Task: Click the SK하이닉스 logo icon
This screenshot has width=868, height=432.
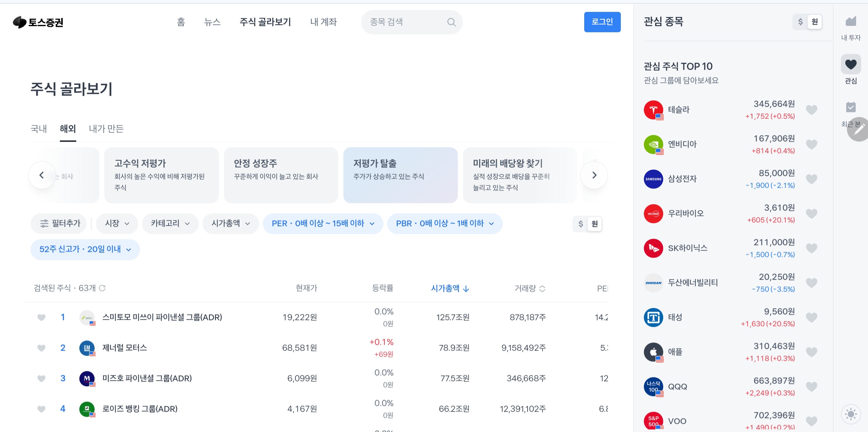Action: [x=653, y=248]
